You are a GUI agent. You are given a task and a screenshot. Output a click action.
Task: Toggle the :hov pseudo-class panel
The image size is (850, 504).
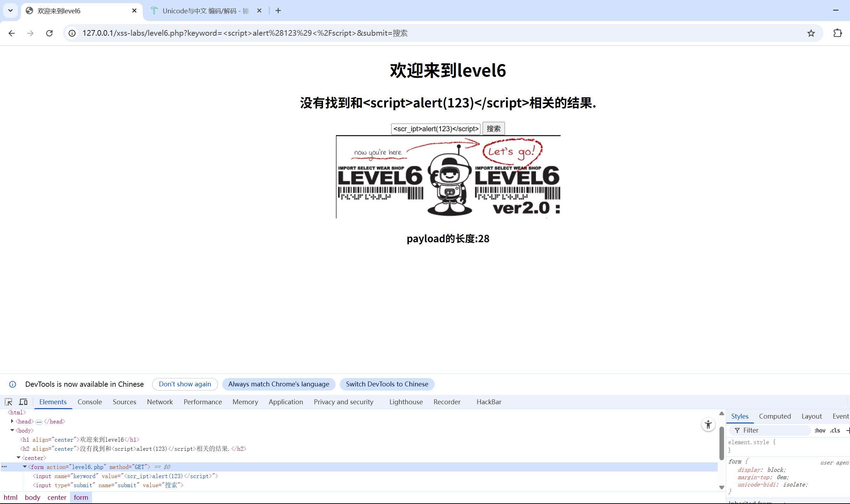[x=820, y=430]
